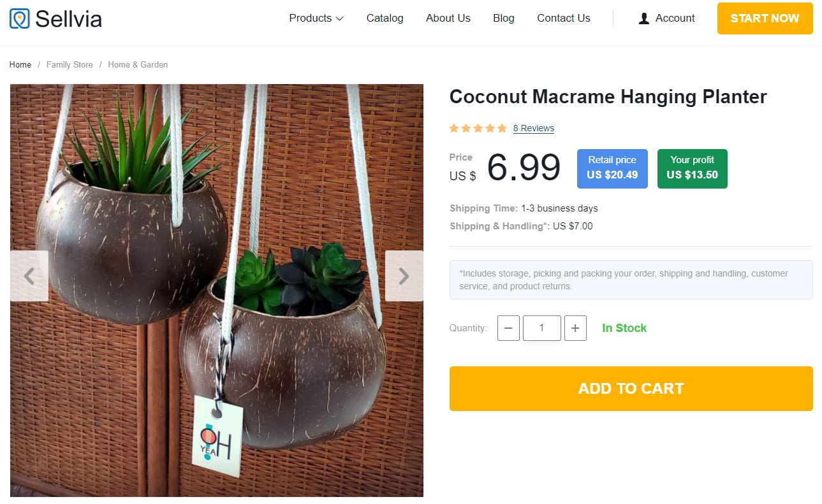
Task: Open the Catalog menu item
Action: tap(385, 18)
